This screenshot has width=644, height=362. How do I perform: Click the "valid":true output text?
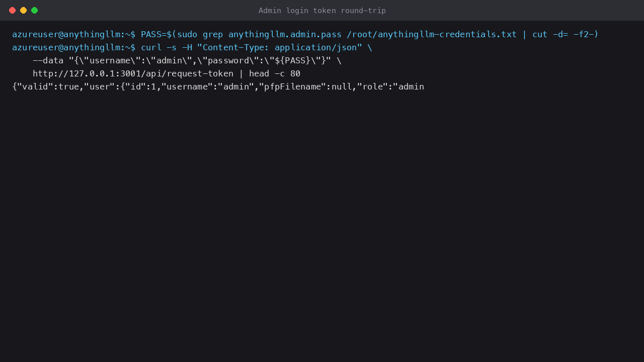48,86
